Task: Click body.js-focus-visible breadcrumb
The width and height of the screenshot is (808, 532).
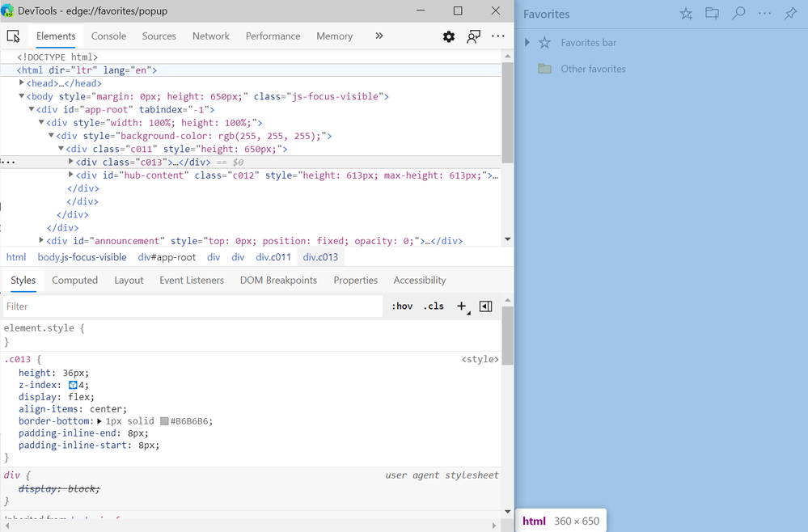Action: (x=82, y=257)
